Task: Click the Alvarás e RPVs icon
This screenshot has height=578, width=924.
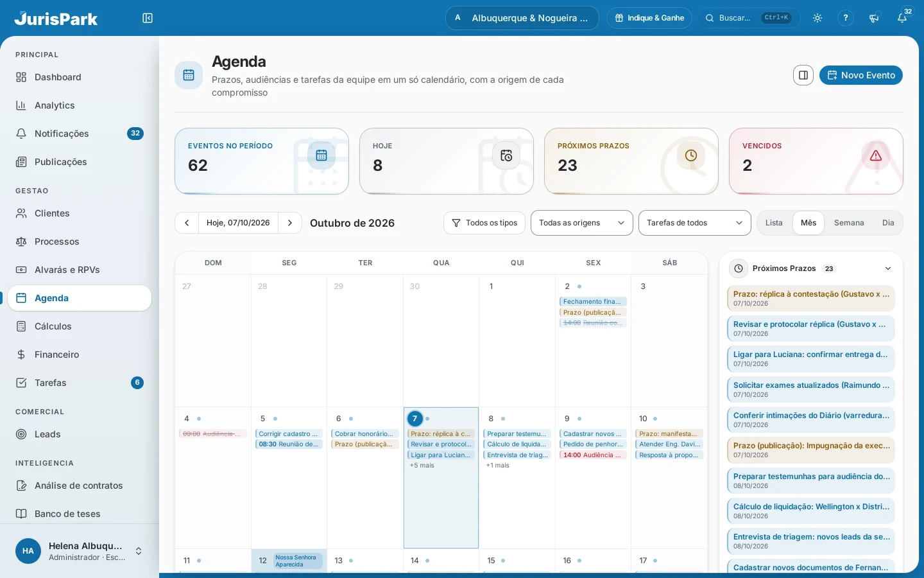Action: (x=21, y=270)
